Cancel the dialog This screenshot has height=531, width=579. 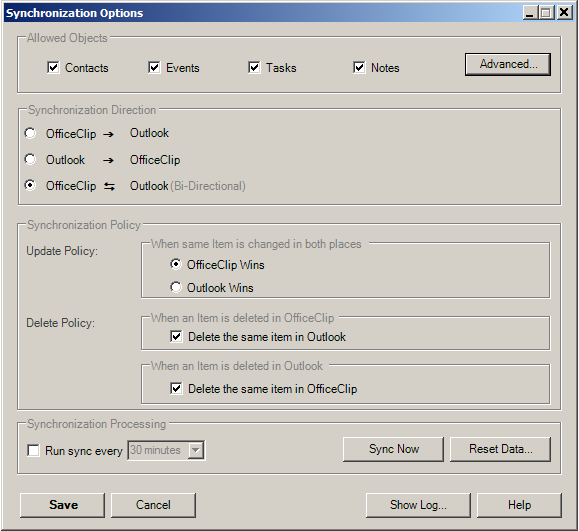point(153,505)
